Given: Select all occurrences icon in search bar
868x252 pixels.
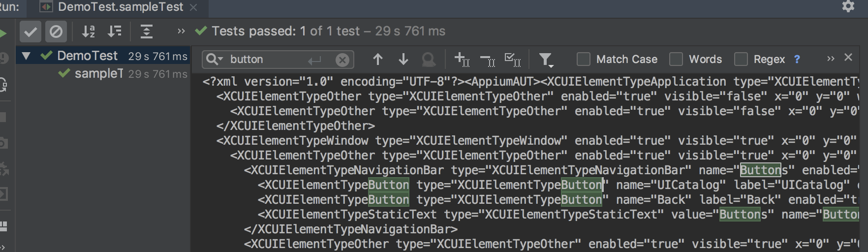Looking at the screenshot, I should click(x=513, y=60).
